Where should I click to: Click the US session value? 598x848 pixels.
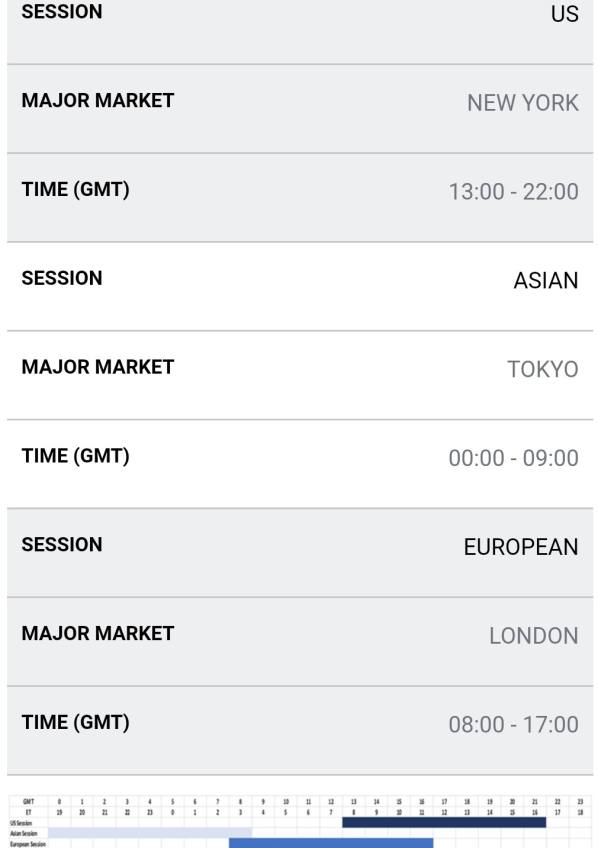click(564, 14)
